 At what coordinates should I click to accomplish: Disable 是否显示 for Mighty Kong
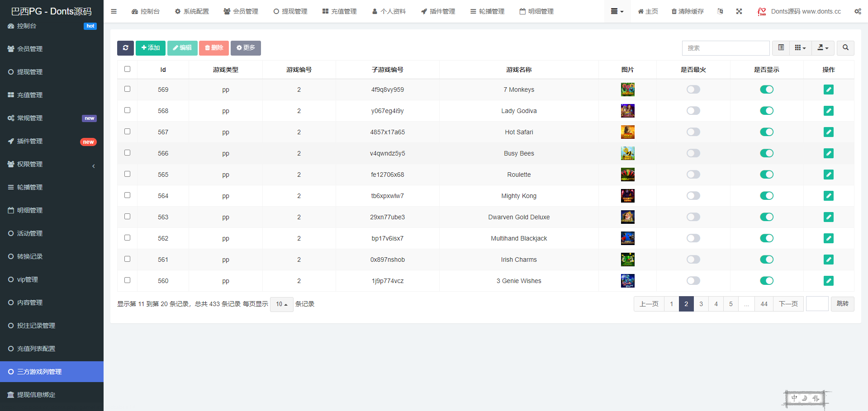(x=767, y=196)
